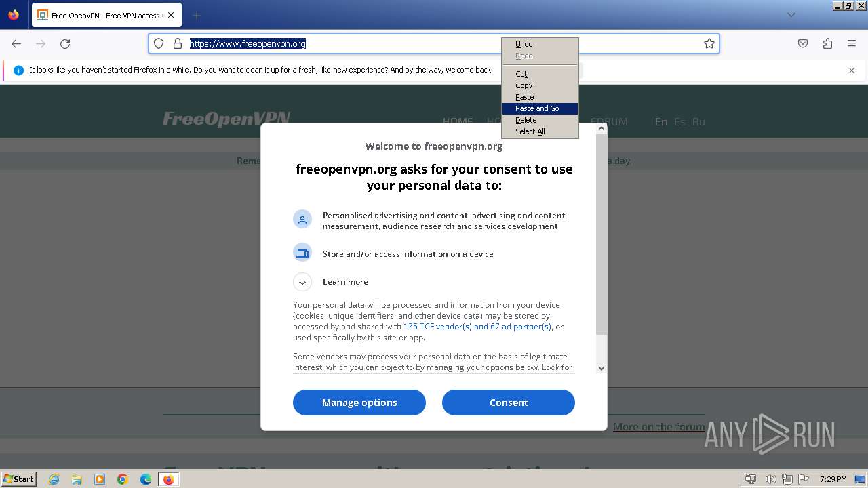The width and height of the screenshot is (868, 488).
Task: Select Paste in context menu
Action: pos(540,97)
